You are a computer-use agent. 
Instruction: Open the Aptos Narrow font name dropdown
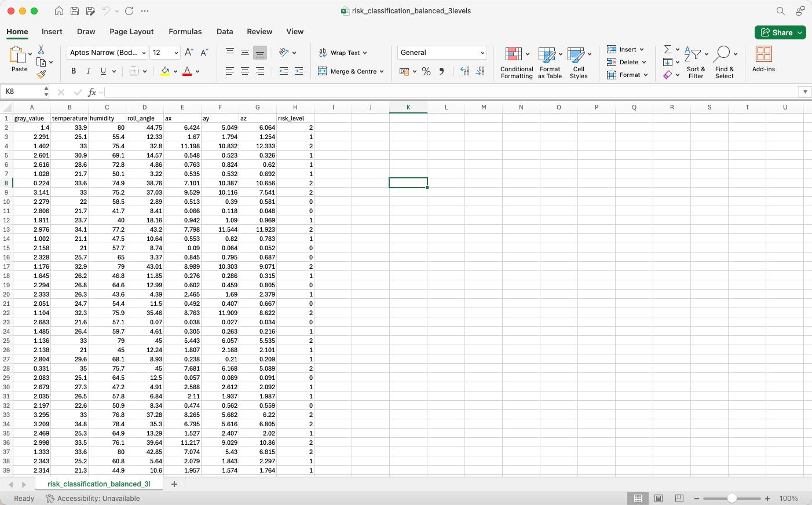pos(144,53)
